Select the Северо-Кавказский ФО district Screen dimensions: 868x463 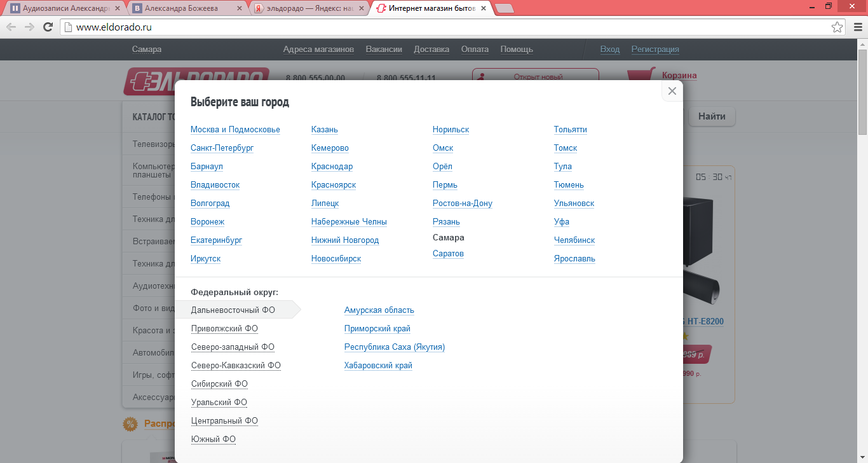click(x=236, y=366)
